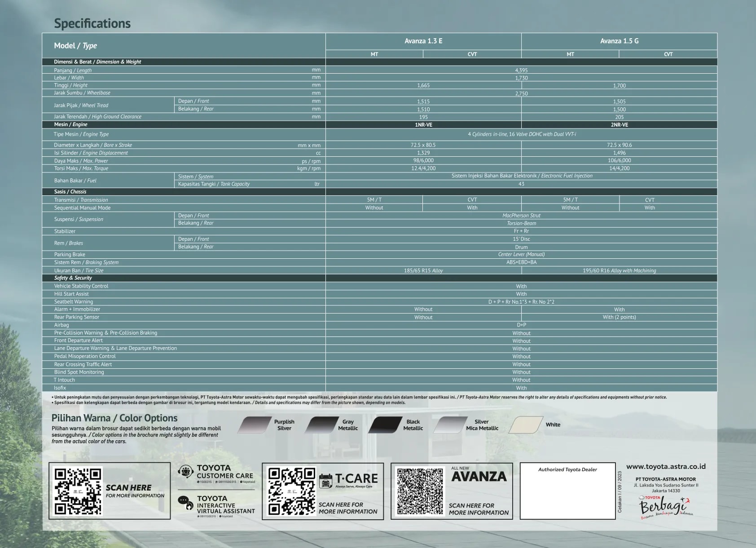Click the Torsion-Beam suspension cell
This screenshot has height=548, width=756.
click(x=521, y=223)
